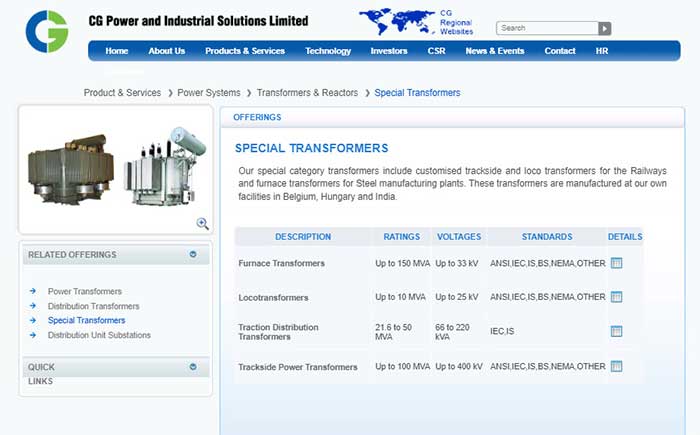This screenshot has height=435, width=700.
Task: Open Distribution Transformers related offering
Action: tap(93, 306)
